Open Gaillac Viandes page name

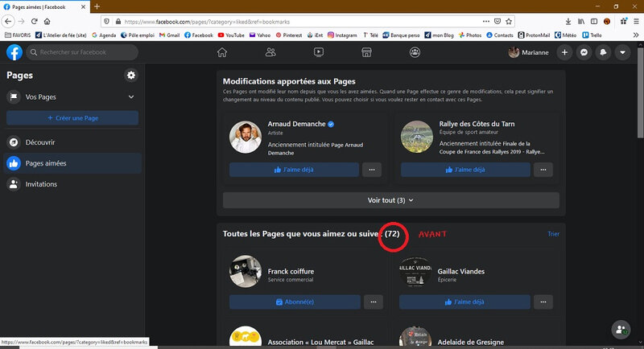point(460,272)
